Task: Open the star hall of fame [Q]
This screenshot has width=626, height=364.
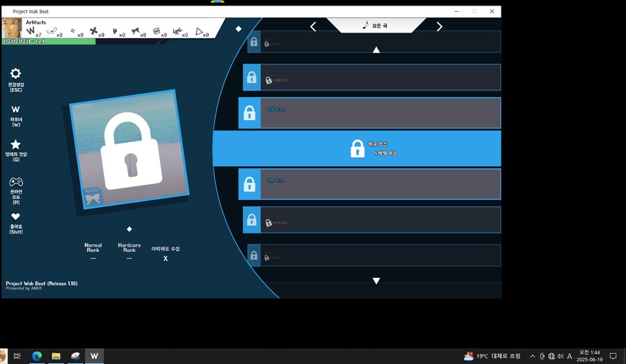Action: 15,144
